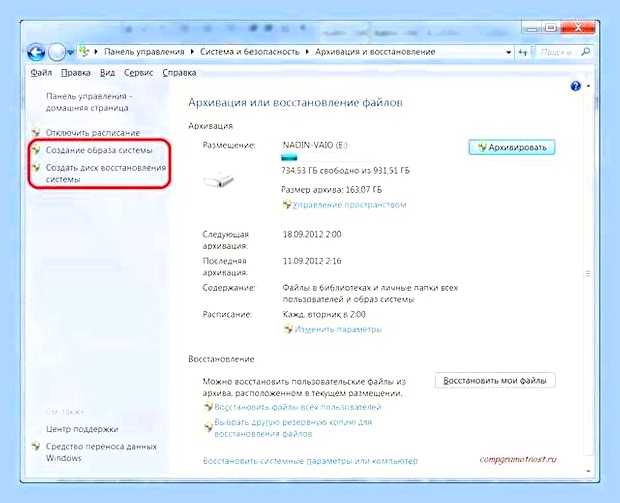Open Панель управления - домашняя страница link
The height and width of the screenshot is (503, 620).
point(89,102)
